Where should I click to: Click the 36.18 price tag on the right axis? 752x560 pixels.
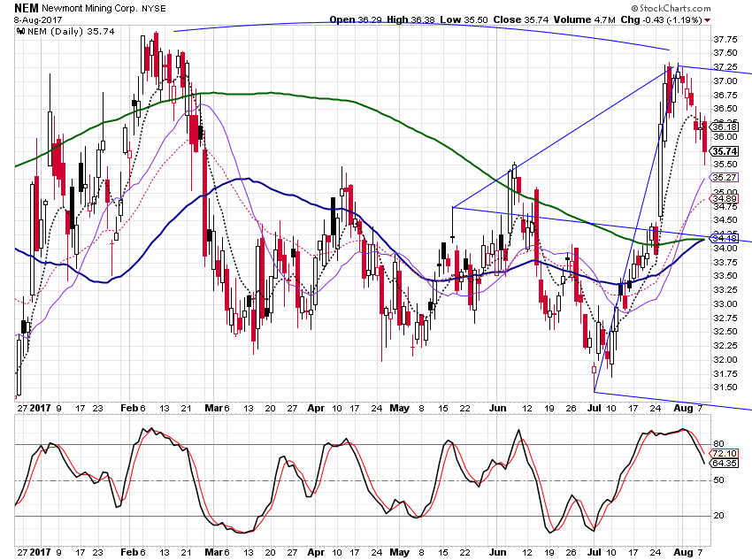725,127
